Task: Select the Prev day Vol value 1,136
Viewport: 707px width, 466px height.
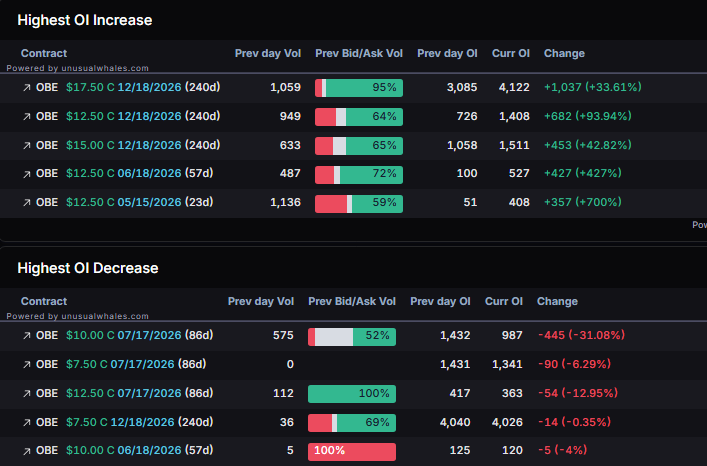Action: (285, 202)
